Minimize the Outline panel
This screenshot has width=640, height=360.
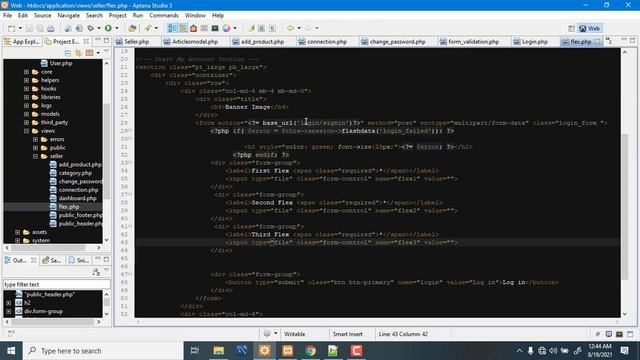pos(98,260)
